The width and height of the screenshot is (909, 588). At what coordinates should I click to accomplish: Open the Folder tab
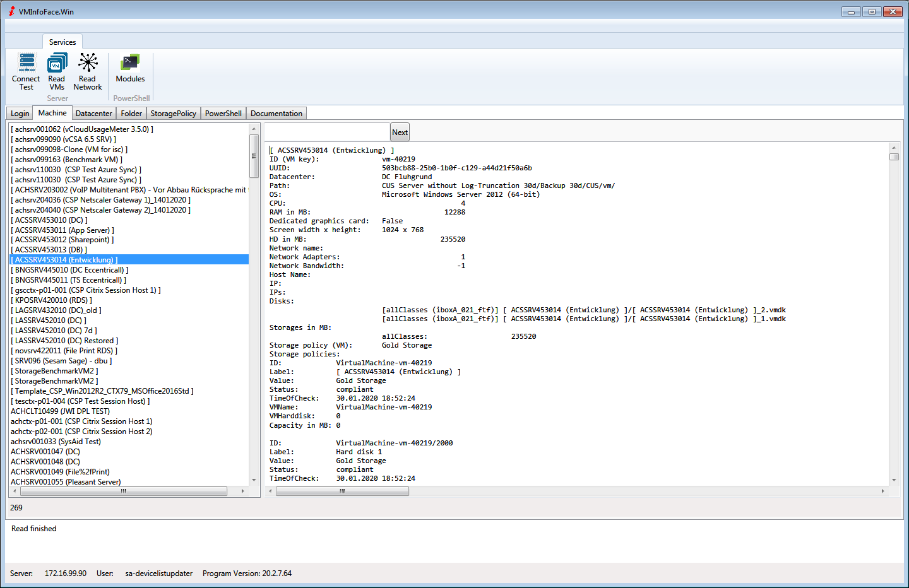point(131,114)
